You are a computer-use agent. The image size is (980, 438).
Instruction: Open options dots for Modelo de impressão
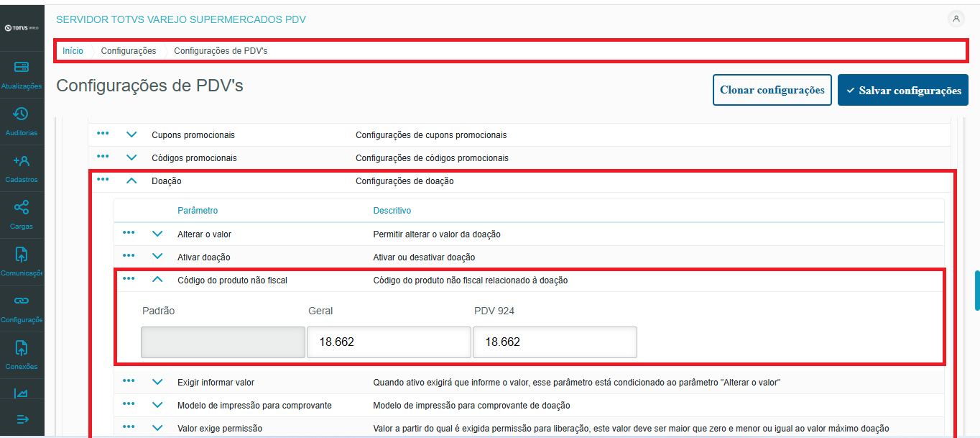click(129, 404)
